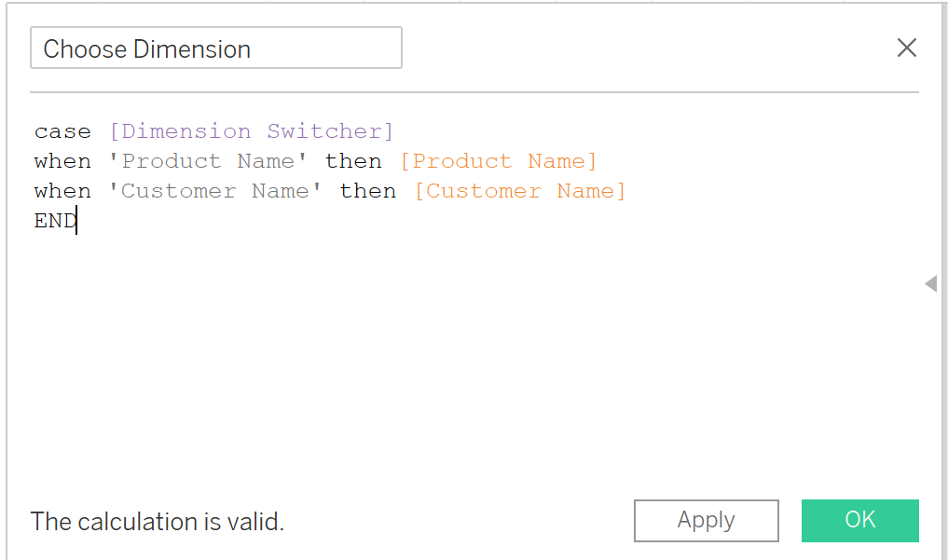
Task: Click the 'Customer Name' string literal
Action: click(x=215, y=191)
